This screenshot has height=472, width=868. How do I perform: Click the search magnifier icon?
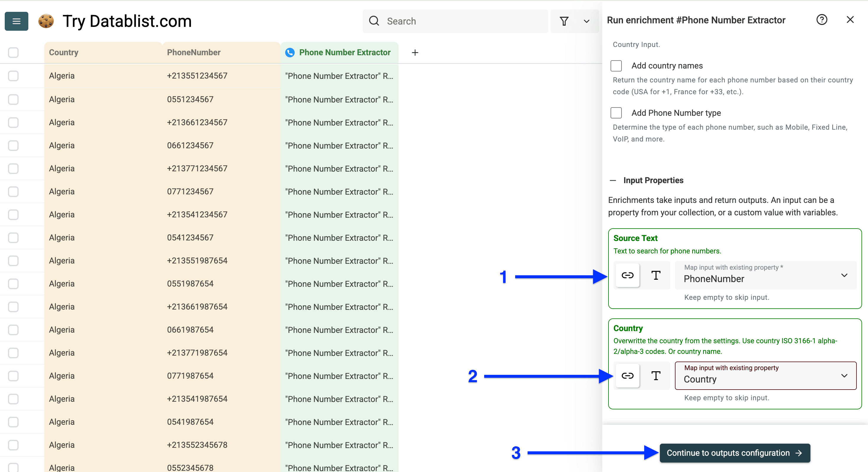(x=374, y=21)
